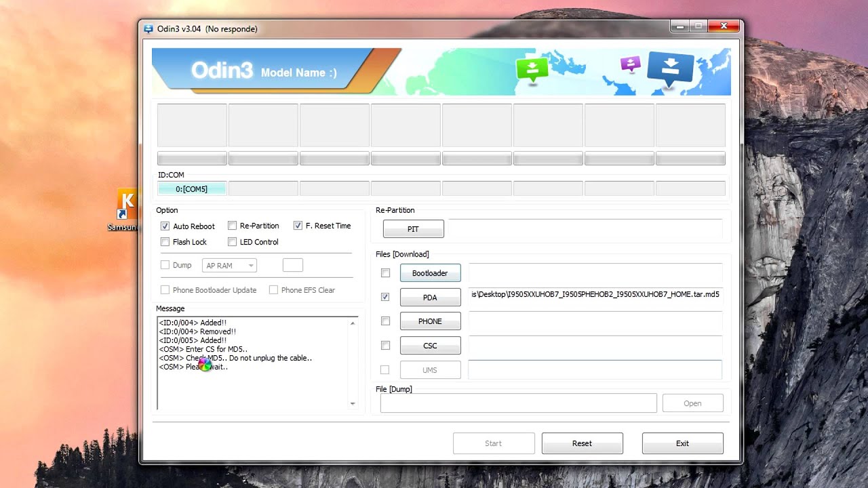Click the ID:COM label
This screenshot has height=488, width=868.
(x=171, y=175)
